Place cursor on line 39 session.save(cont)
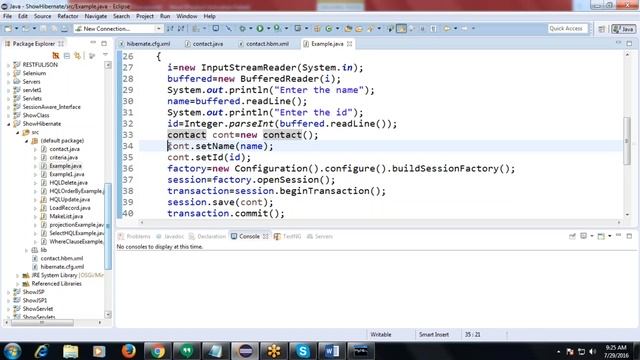 click(x=220, y=202)
